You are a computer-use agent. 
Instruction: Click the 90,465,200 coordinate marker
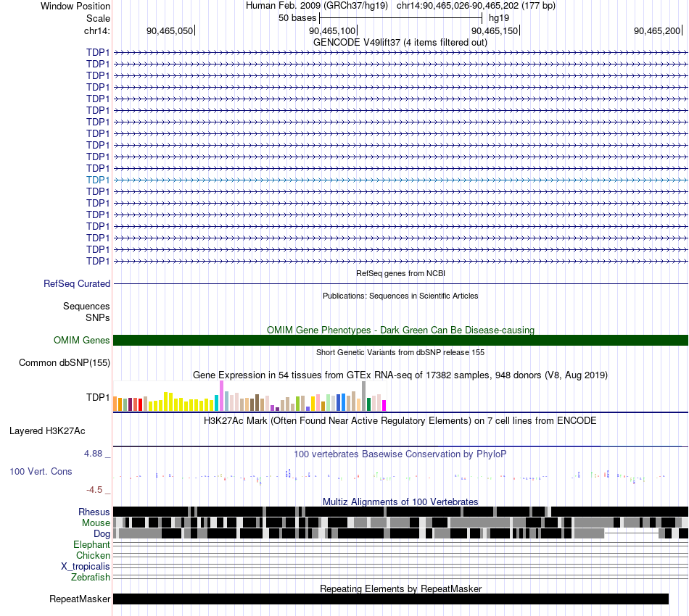(x=657, y=30)
